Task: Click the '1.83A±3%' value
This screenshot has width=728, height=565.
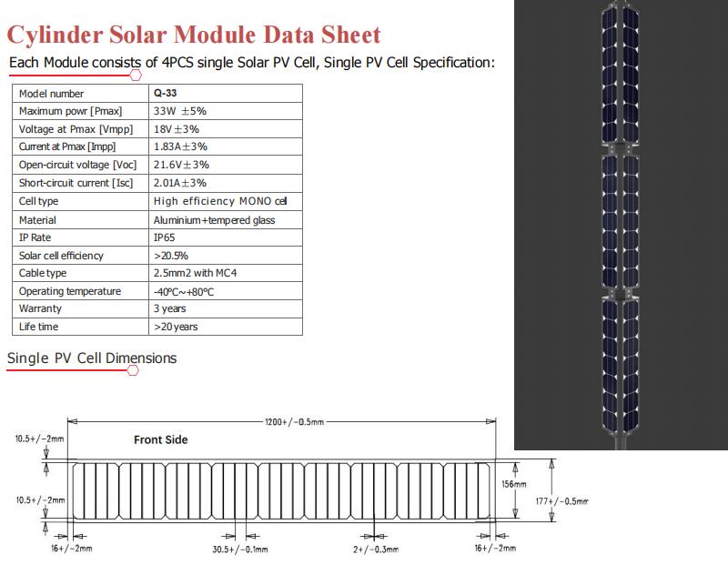Action: (x=180, y=146)
